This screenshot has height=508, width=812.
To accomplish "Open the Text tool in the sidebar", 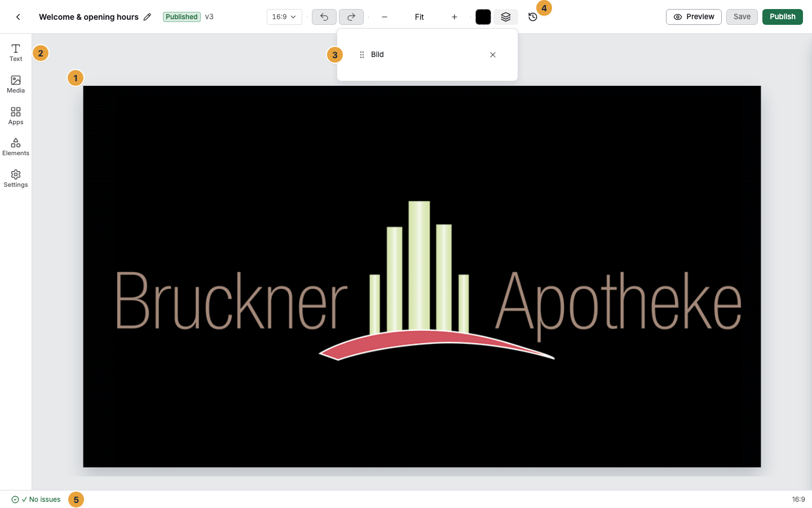I will tap(16, 52).
